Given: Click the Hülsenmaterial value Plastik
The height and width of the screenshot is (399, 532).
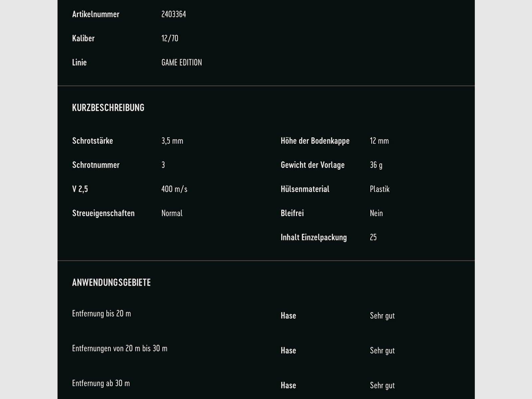Looking at the screenshot, I should (380, 189).
